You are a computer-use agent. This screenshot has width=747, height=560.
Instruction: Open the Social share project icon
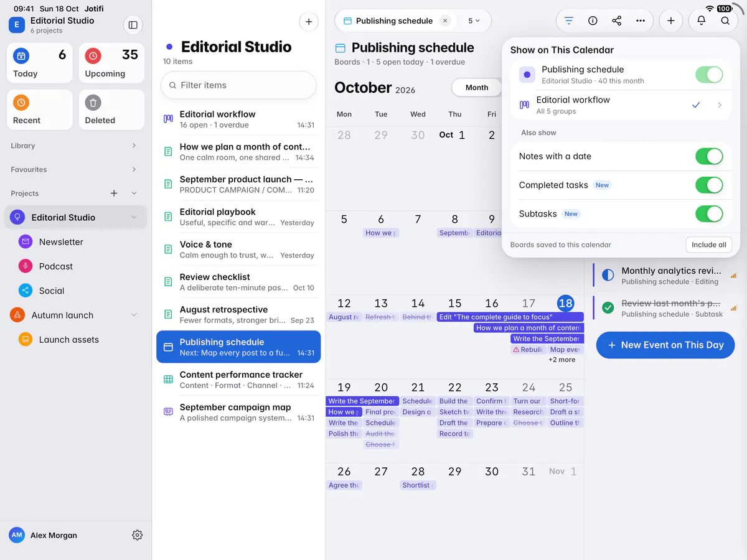[x=26, y=291]
